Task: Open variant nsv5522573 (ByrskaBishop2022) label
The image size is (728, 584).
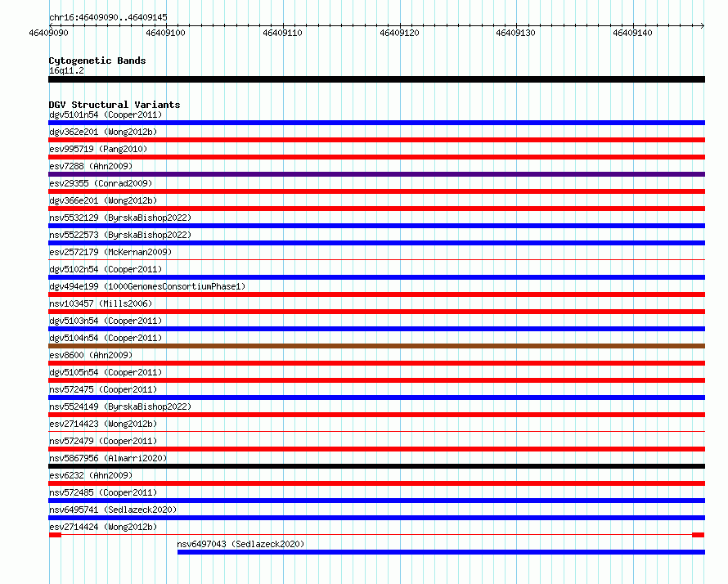Action: (x=120, y=235)
